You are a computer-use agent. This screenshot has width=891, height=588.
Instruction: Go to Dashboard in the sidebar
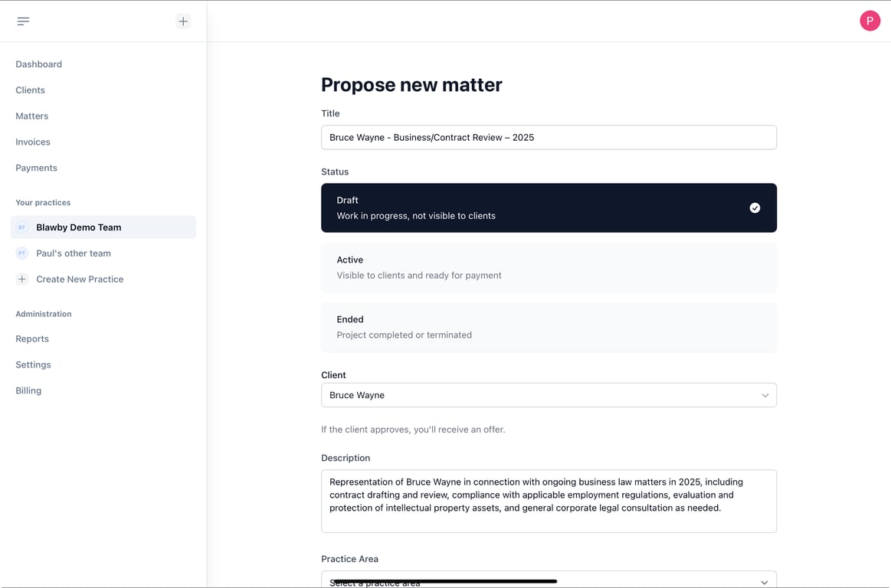coord(39,64)
